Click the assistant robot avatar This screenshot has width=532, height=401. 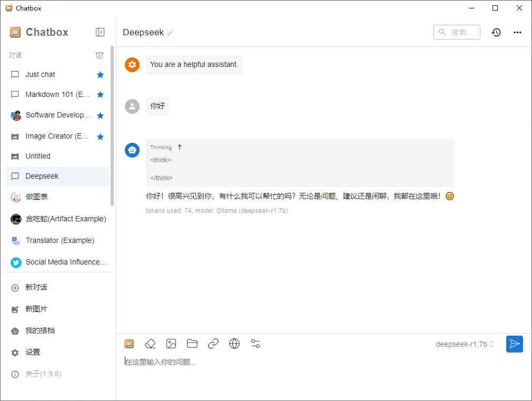point(132,150)
